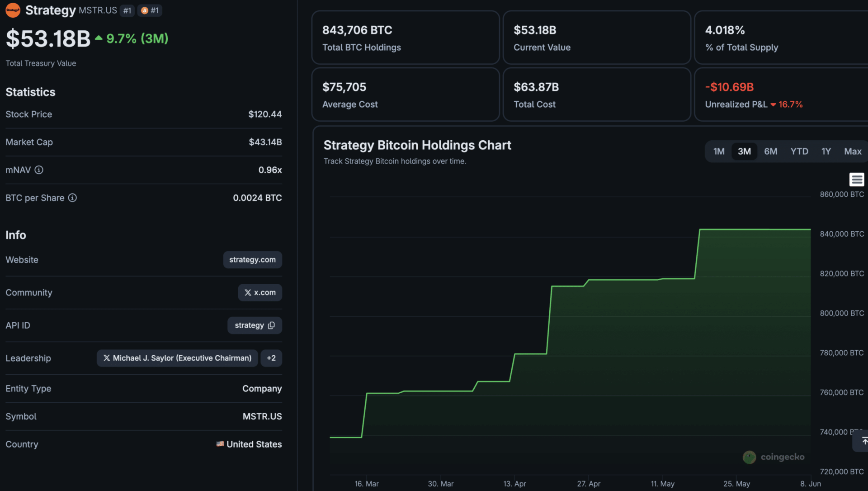Viewport: 868px width, 491px height.
Task: Click the mNAV info icon
Action: [39, 170]
